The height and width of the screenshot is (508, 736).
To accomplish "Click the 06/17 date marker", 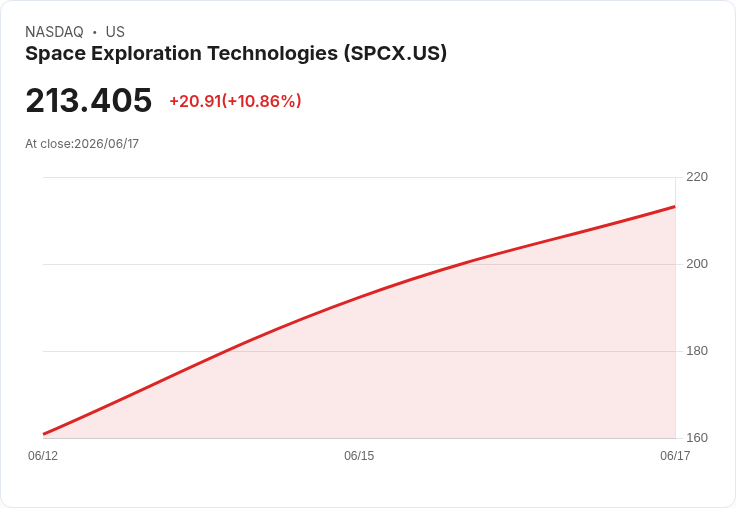I will (x=675, y=455).
